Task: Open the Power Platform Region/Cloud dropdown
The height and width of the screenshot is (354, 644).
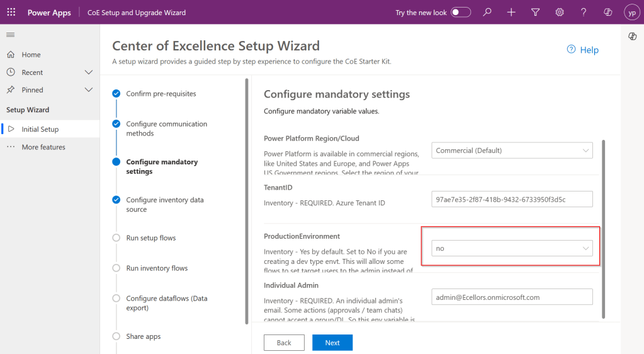Action: coord(512,151)
